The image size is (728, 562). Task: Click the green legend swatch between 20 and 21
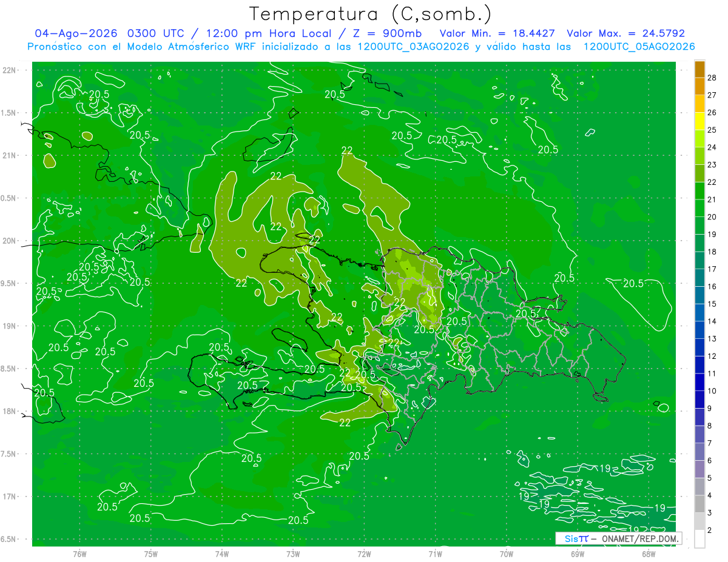(699, 208)
